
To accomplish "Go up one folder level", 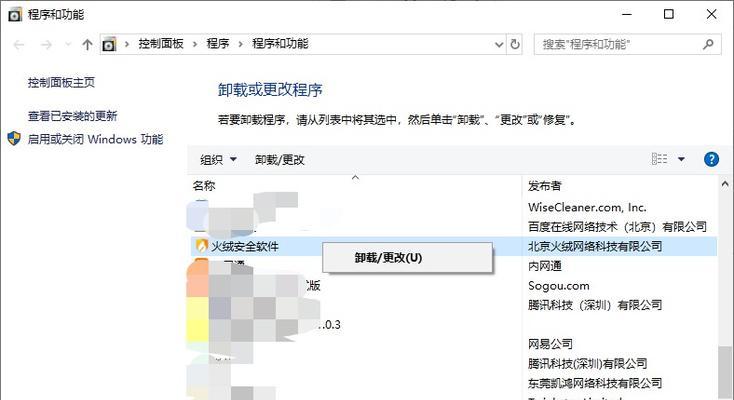I will click(x=87, y=45).
